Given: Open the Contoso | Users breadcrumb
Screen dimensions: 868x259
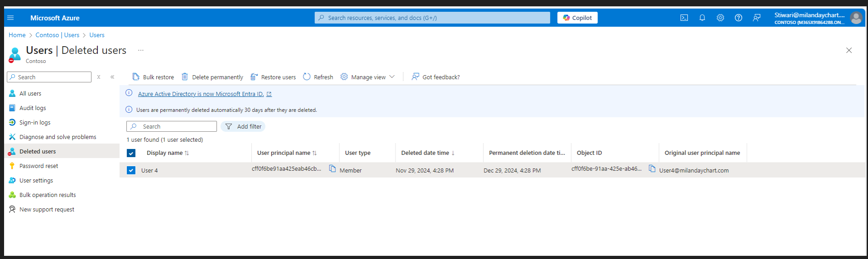Looking at the screenshot, I should pyautogui.click(x=58, y=35).
